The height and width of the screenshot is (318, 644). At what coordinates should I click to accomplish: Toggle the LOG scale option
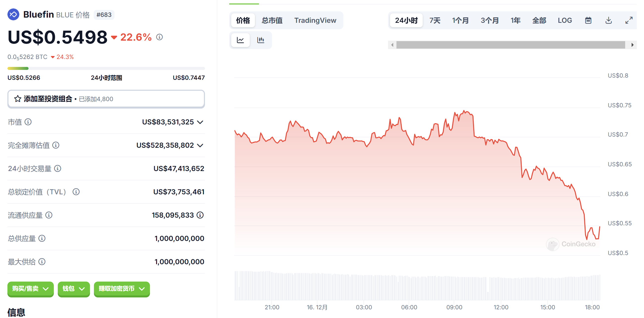(564, 20)
